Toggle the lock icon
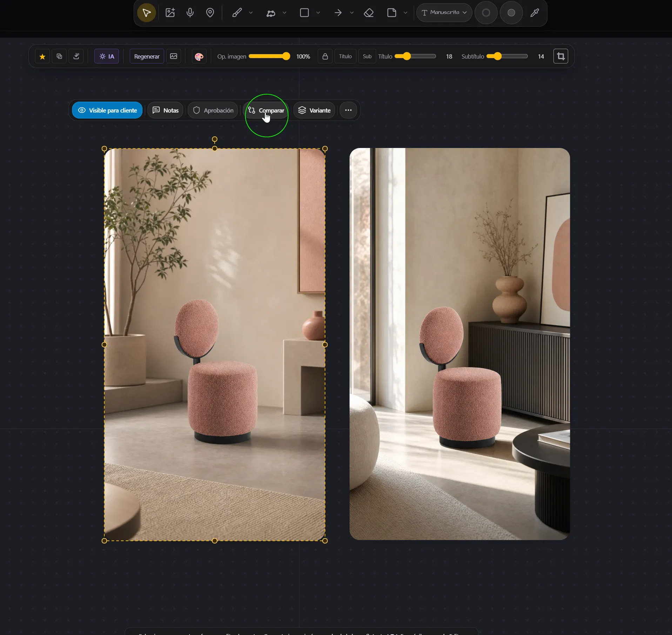The image size is (672, 635). click(325, 56)
